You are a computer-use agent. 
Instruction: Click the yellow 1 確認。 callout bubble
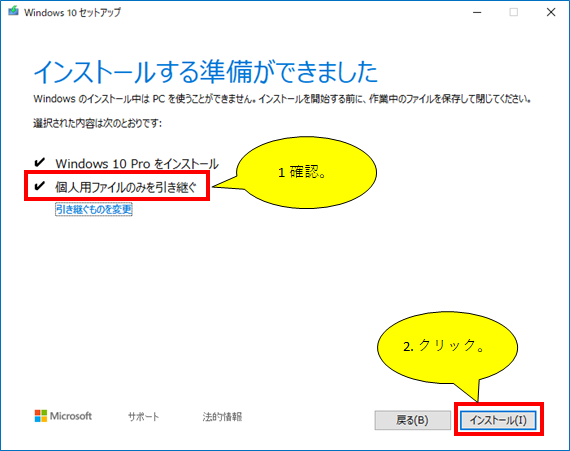(x=306, y=172)
